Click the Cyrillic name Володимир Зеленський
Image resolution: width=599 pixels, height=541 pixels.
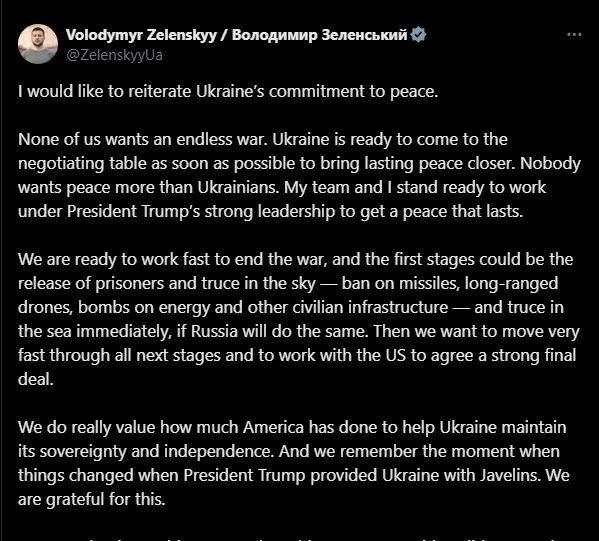[x=319, y=35]
